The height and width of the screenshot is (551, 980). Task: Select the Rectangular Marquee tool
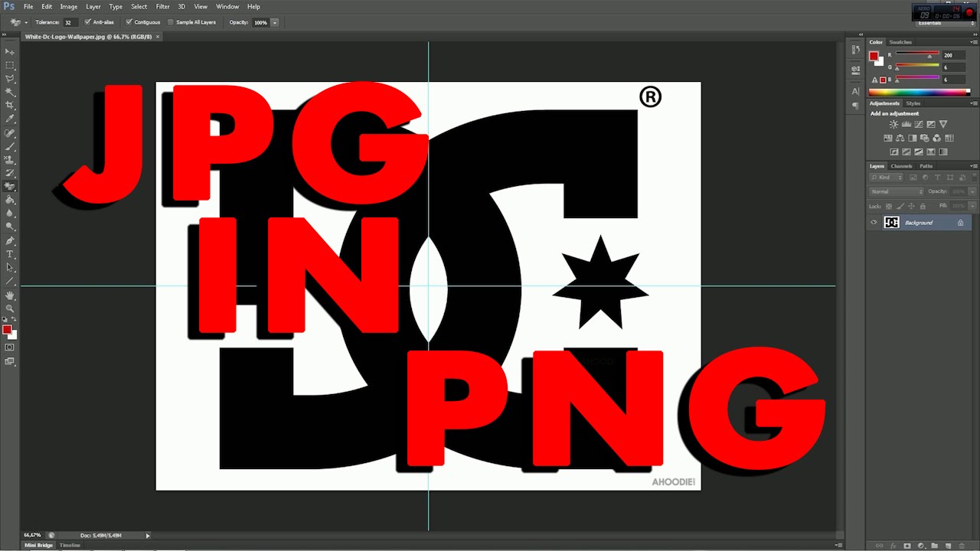[10, 65]
